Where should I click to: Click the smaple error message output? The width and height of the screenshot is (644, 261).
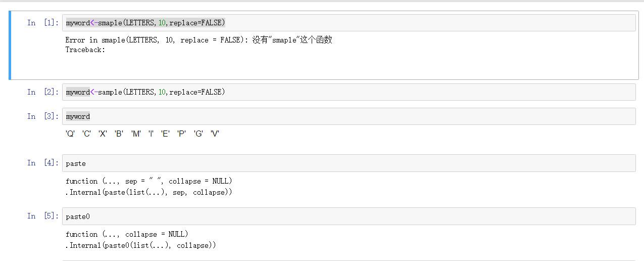click(x=199, y=40)
